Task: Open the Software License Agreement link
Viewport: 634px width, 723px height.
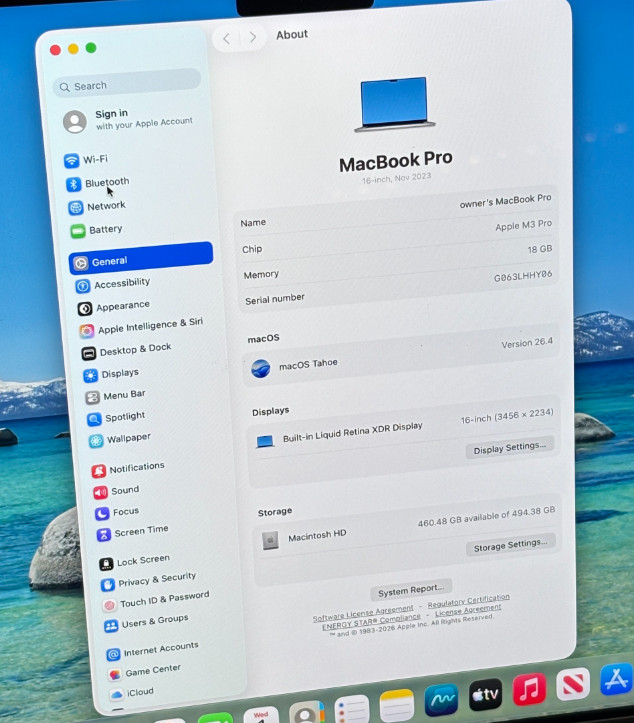Action: click(x=363, y=613)
